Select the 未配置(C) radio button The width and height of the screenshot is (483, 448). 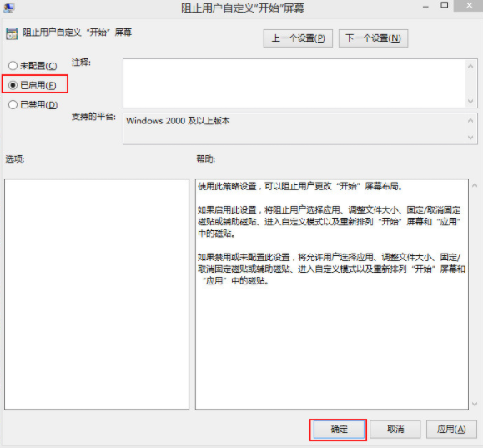click(33, 66)
